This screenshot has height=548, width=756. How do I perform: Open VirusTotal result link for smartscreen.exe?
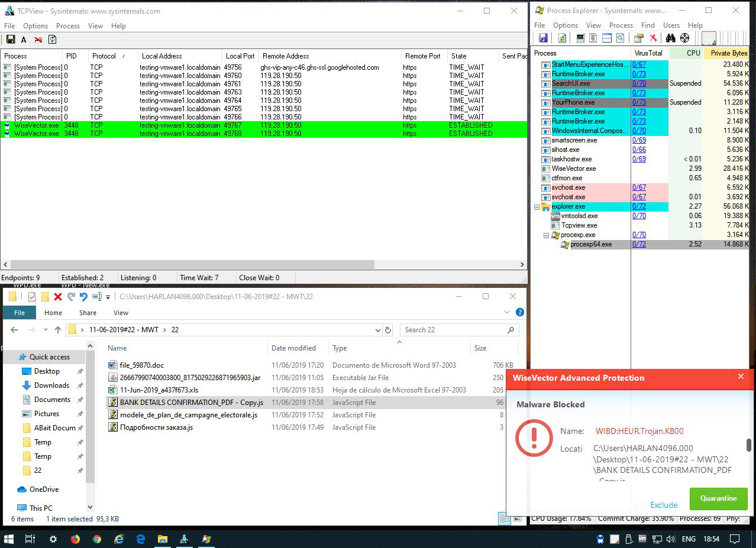click(639, 140)
